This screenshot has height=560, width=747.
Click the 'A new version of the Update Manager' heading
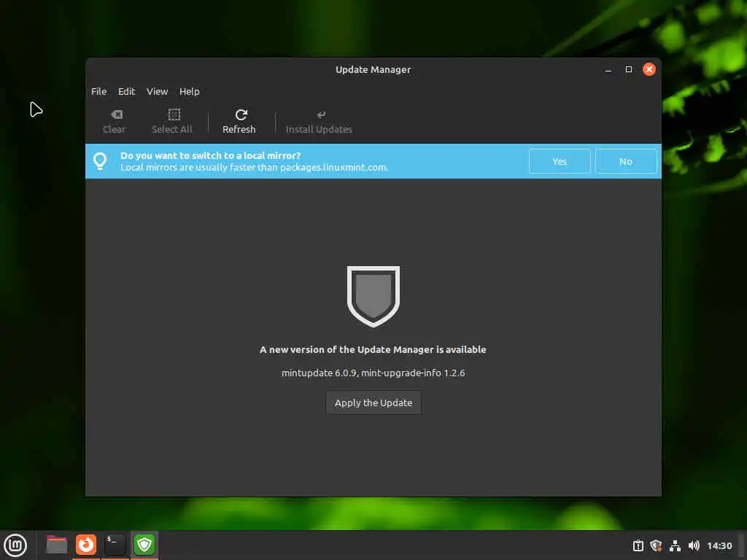pos(373,349)
